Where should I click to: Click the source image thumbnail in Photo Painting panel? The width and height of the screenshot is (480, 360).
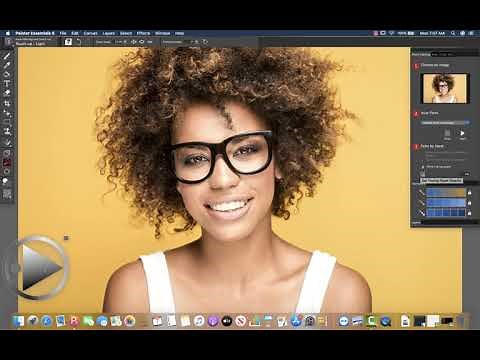pos(445,88)
